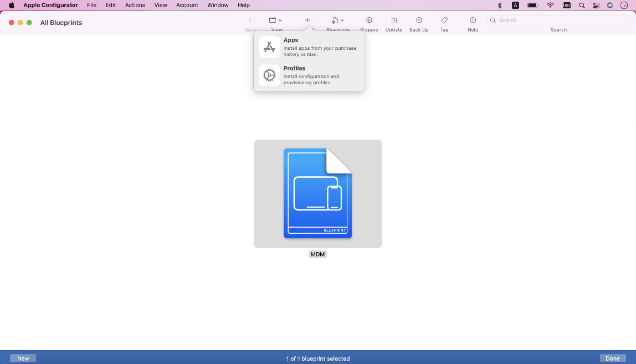Screen dimensions: 636x364
Task: Choose Apps from the Add popup
Action: (x=309, y=47)
